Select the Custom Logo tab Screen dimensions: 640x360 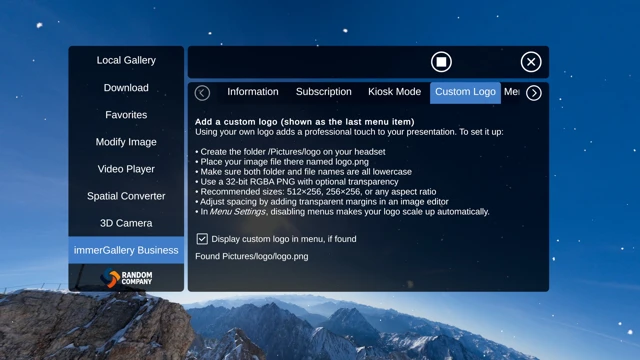point(465,93)
